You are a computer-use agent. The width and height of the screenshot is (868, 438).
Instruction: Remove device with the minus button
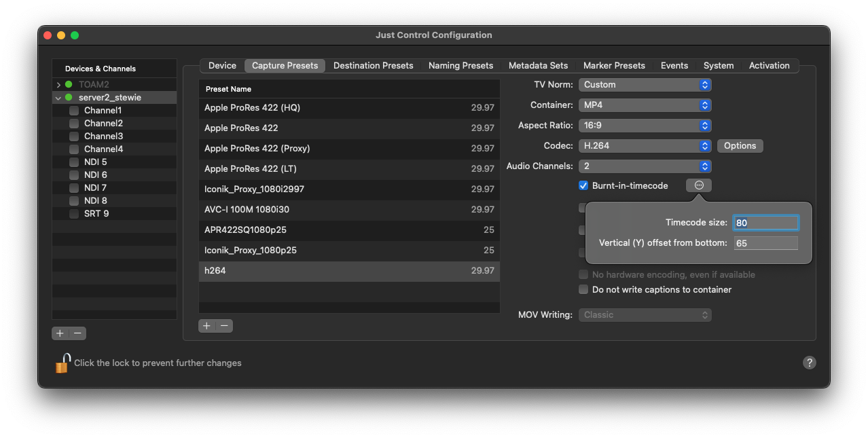[77, 333]
